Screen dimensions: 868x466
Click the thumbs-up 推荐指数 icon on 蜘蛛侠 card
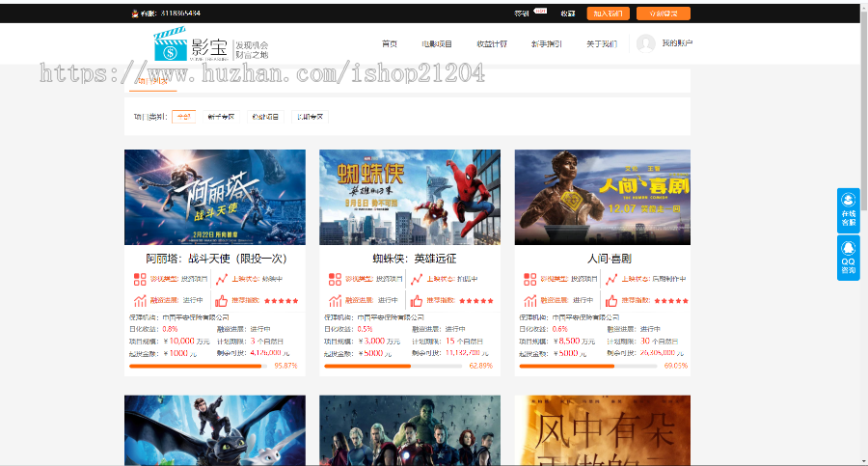pyautogui.click(x=417, y=301)
